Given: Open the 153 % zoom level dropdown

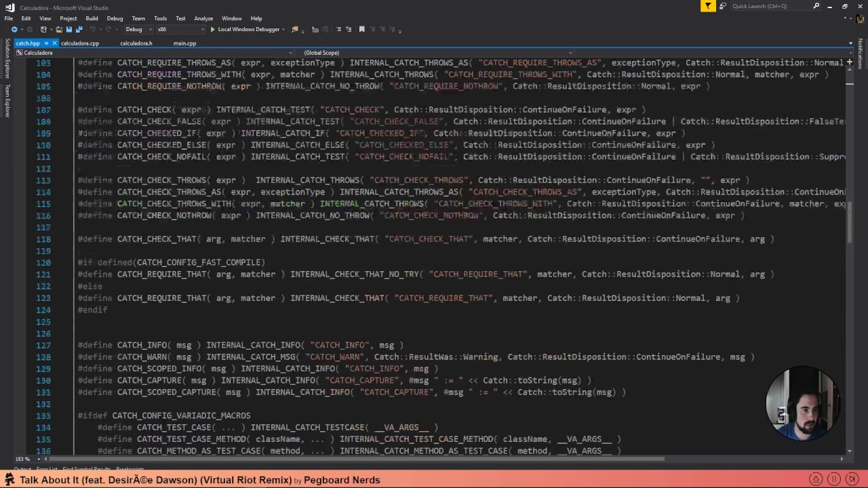Looking at the screenshot, I should [30, 459].
